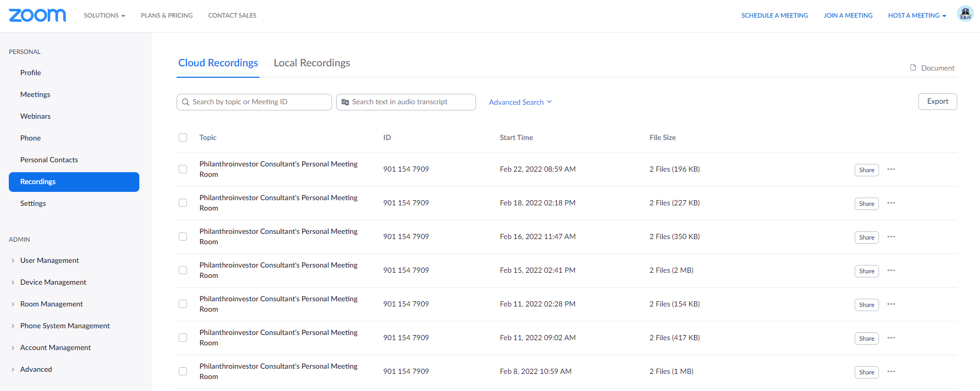
Task: Expand Advanced Search options
Action: click(521, 102)
